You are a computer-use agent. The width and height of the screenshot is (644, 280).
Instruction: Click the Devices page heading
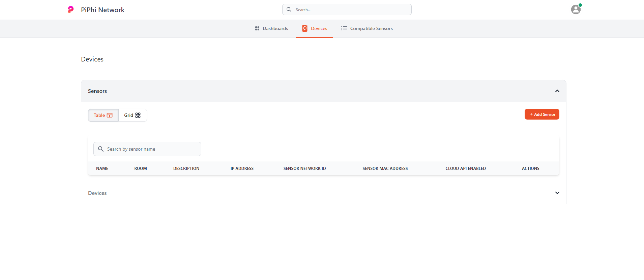[92, 59]
